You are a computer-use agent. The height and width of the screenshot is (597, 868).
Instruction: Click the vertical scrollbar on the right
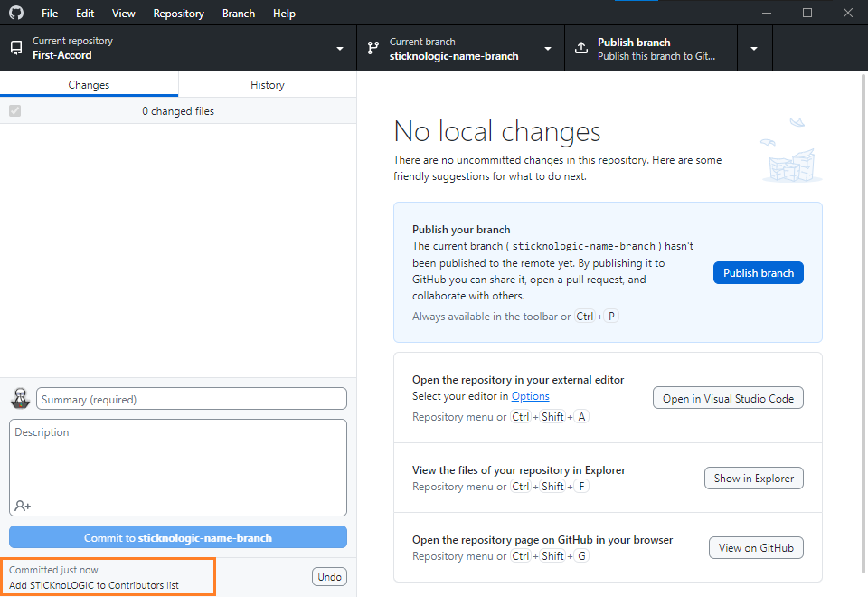(x=863, y=324)
